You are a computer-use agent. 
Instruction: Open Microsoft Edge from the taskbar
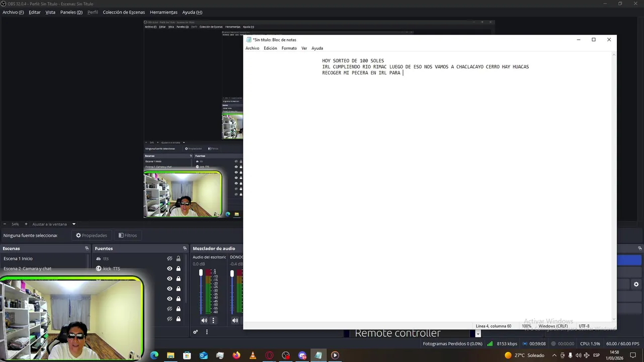tap(154, 355)
